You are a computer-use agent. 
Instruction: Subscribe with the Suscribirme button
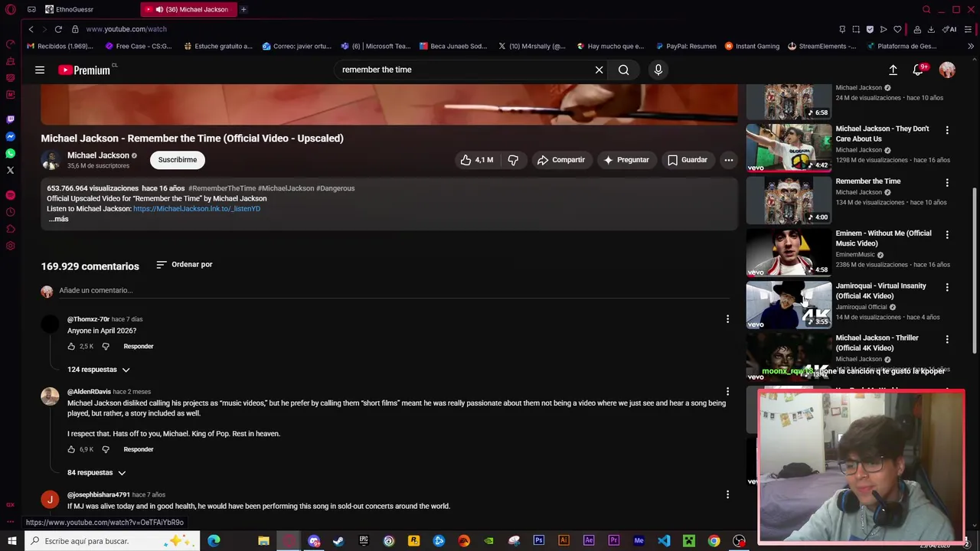178,160
